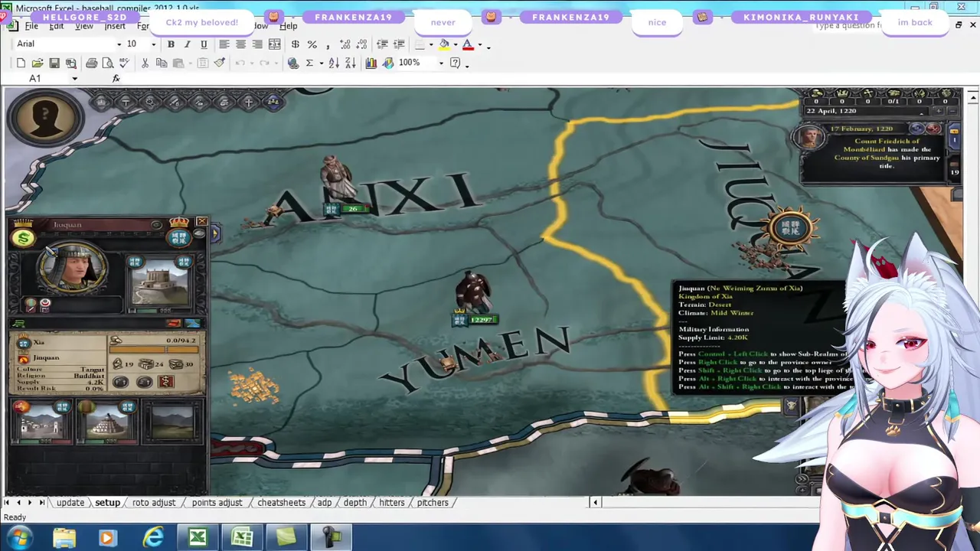Open font name Arial dropdown
980x551 pixels.
(x=119, y=44)
